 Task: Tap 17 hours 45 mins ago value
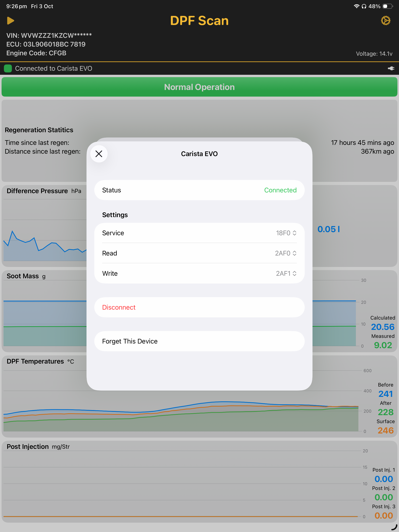362,143
